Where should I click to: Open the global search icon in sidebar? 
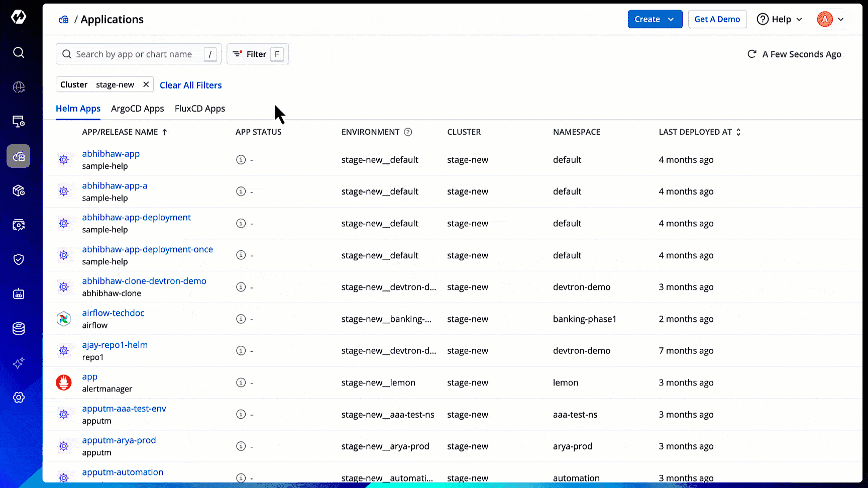[19, 52]
